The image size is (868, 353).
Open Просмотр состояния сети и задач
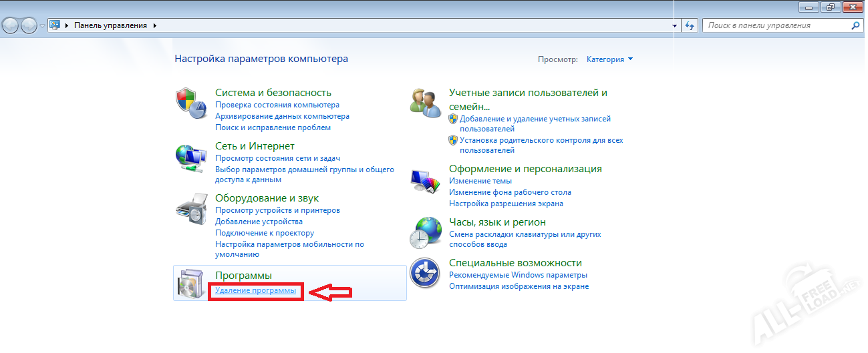coord(277,158)
